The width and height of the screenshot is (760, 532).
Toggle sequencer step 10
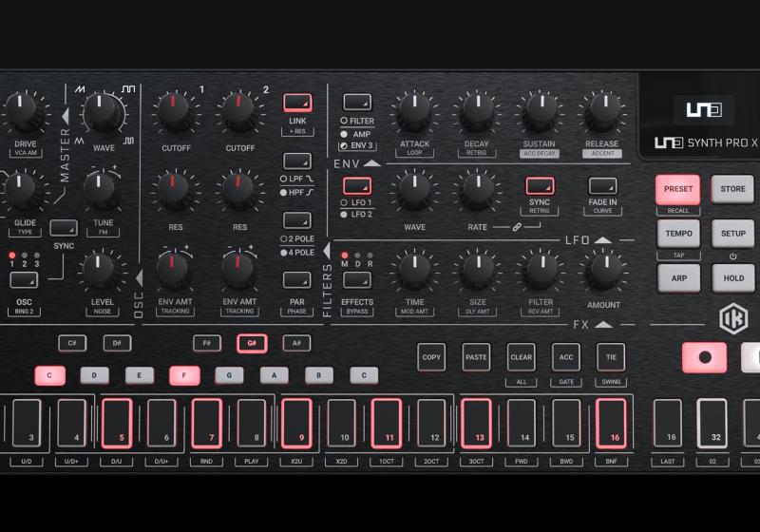[x=342, y=423]
